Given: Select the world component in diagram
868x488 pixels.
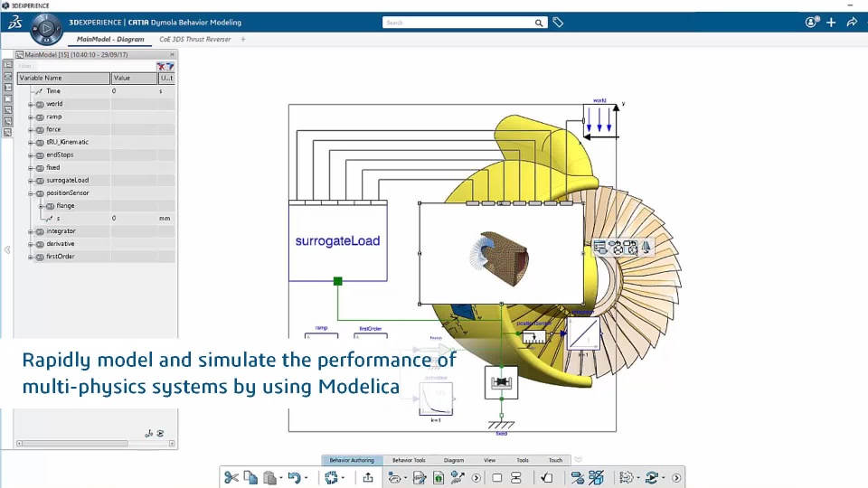Looking at the screenshot, I should coord(600,120).
